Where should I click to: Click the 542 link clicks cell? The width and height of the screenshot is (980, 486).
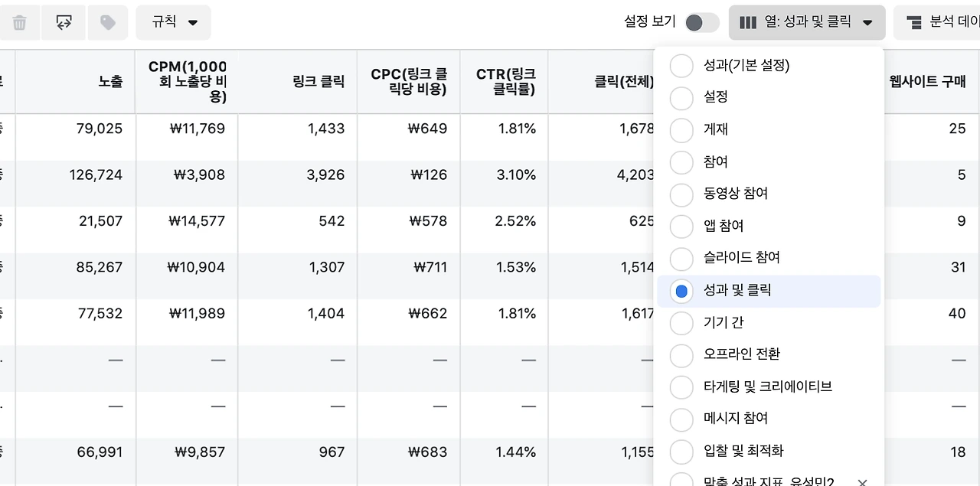coord(332,221)
